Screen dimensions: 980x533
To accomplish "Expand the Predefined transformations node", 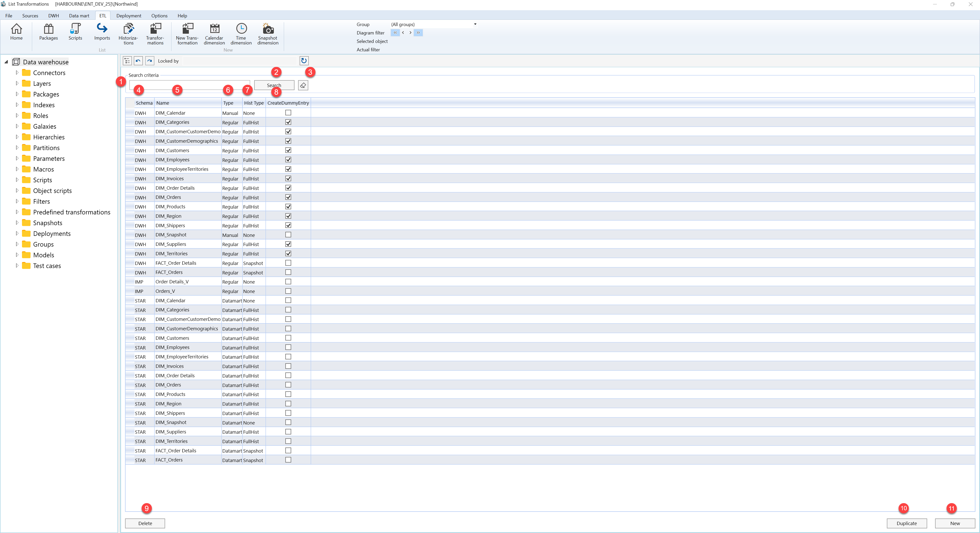I will tap(17, 212).
